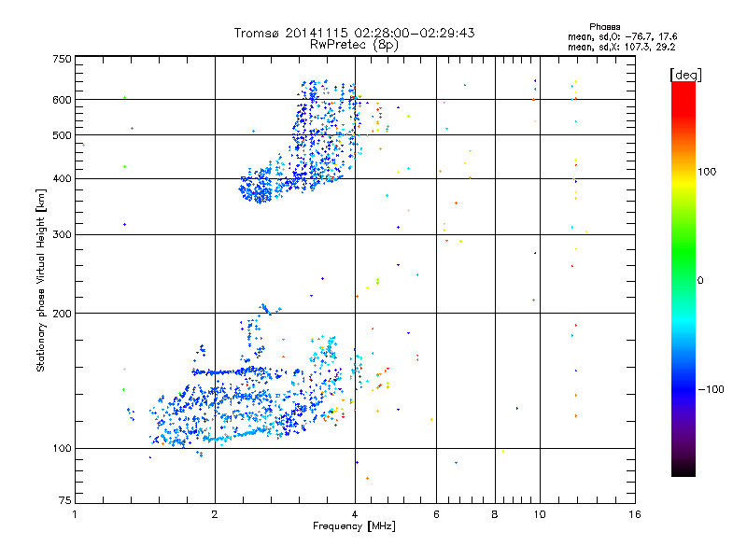Image resolution: width=747 pixels, height=560 pixels.
Task: Click the '0' colorbar tick label
Action: pyautogui.click(x=699, y=281)
